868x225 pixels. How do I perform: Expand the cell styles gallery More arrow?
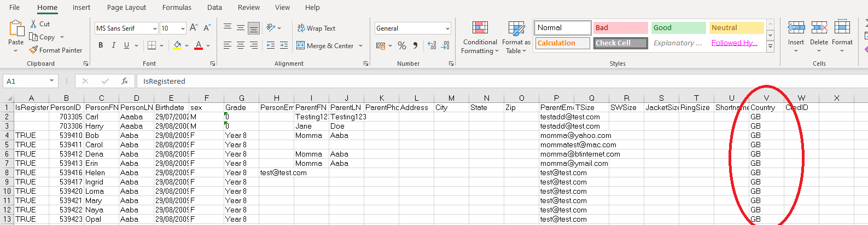click(x=770, y=47)
